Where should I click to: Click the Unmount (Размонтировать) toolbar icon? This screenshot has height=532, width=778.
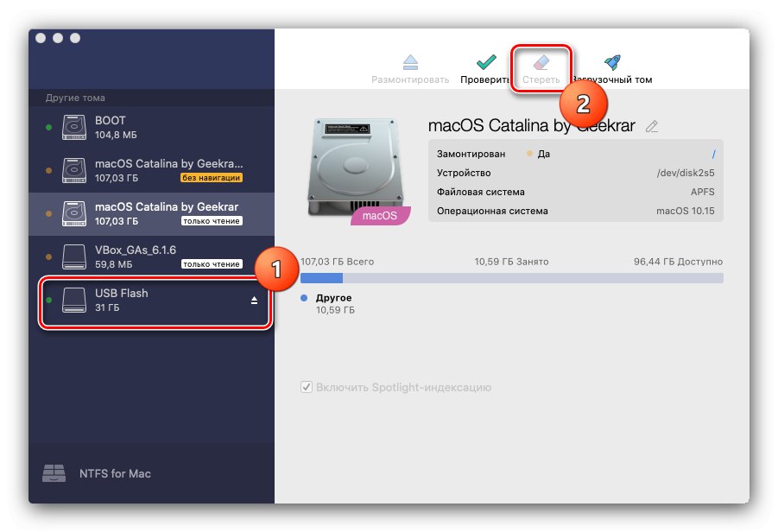coord(410,61)
